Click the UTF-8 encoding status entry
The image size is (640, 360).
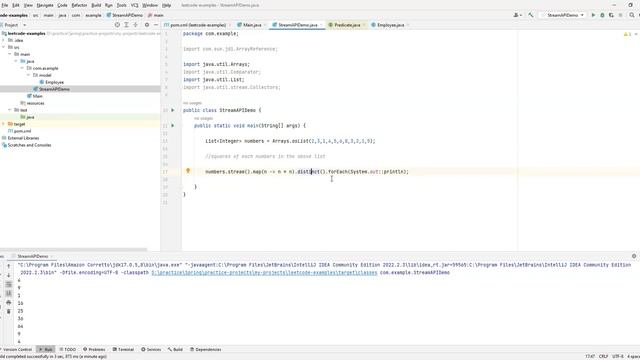point(618,356)
